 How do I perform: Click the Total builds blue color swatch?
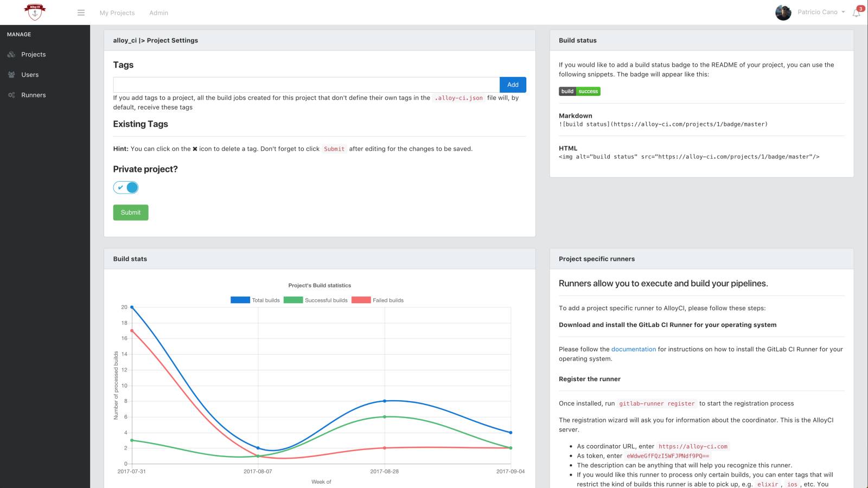click(x=240, y=300)
